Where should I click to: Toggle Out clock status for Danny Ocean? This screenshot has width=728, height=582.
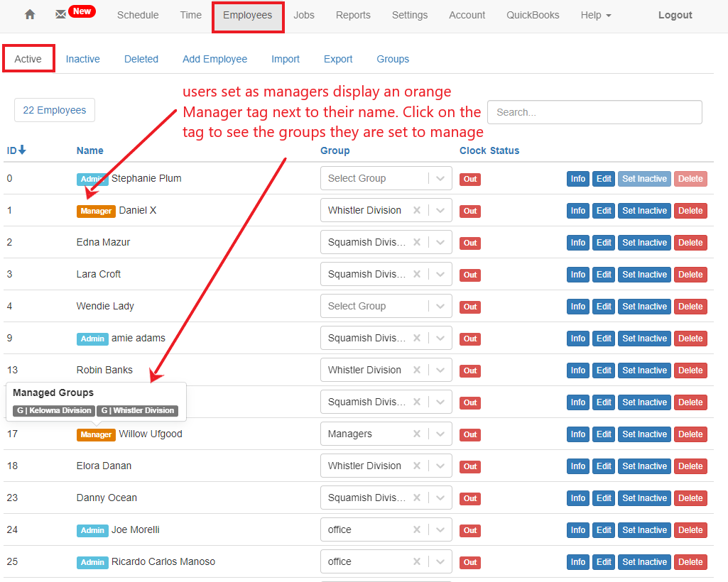tap(470, 498)
